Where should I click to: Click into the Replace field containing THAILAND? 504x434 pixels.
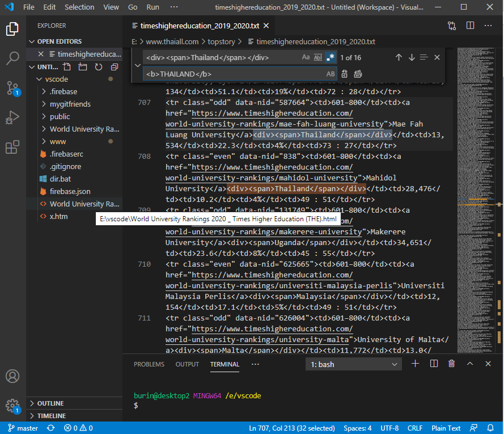coord(232,74)
